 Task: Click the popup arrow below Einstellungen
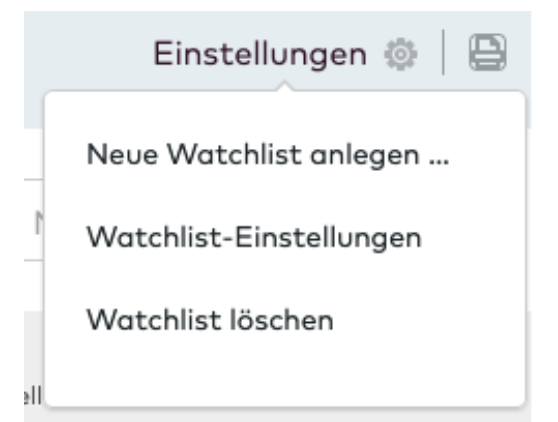tap(285, 86)
